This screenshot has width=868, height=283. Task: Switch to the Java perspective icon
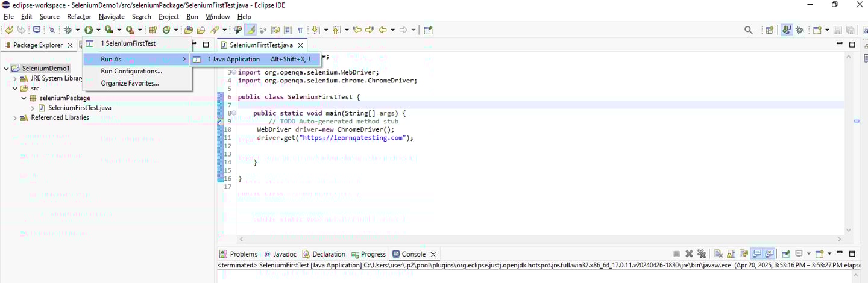[787, 30]
